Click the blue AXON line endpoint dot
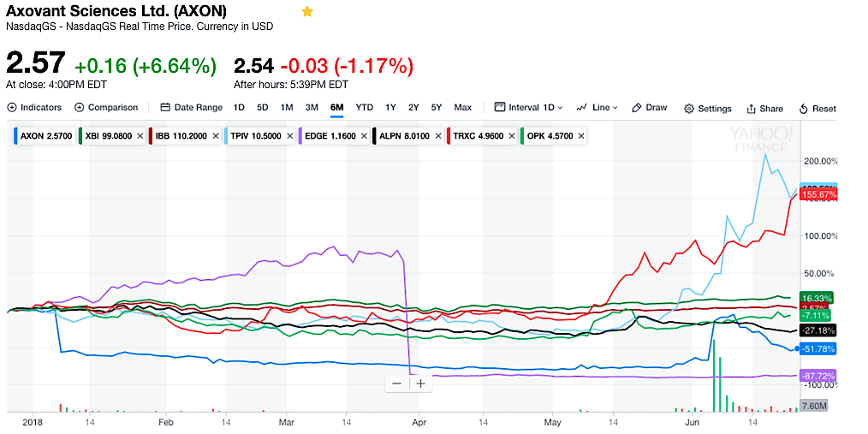This screenshot has height=434, width=868. pyautogui.click(x=797, y=348)
